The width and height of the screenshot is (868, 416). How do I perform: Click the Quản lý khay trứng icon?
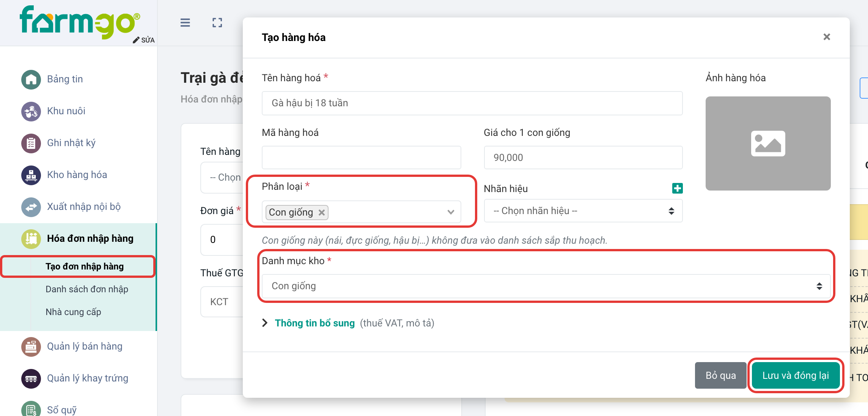coord(31,378)
